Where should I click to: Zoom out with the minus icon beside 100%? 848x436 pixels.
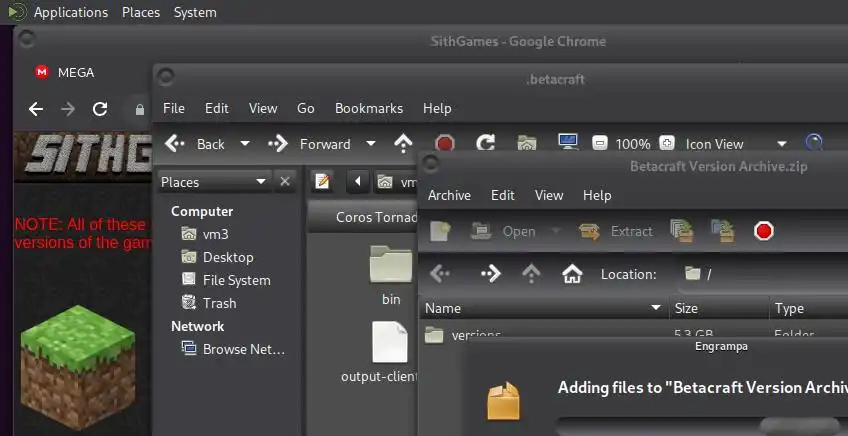click(600, 143)
